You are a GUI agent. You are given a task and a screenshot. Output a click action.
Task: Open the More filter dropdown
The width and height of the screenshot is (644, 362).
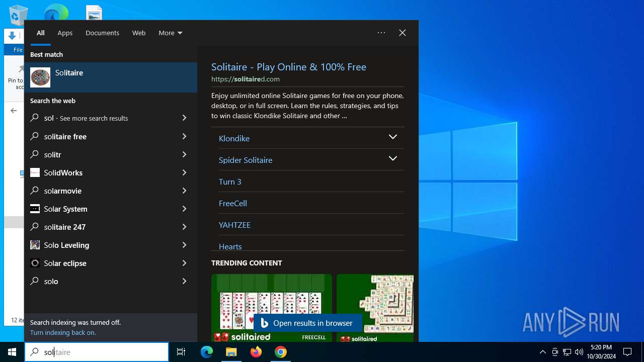(x=171, y=33)
